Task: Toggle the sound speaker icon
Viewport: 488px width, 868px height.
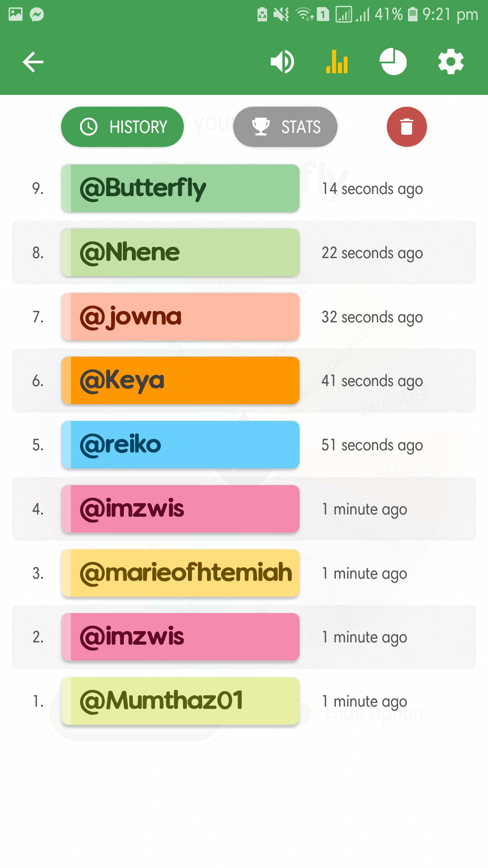Action: point(282,62)
